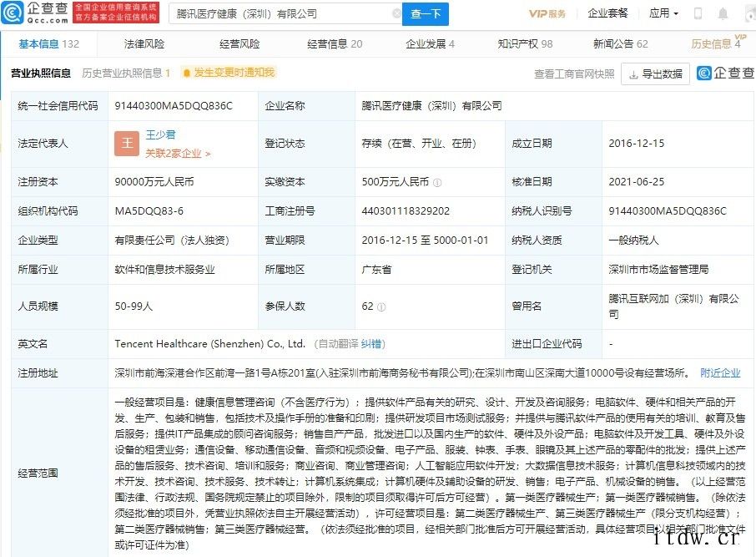The width and height of the screenshot is (756, 557).
Task: Open notifications bell icon
Action: 723,13
